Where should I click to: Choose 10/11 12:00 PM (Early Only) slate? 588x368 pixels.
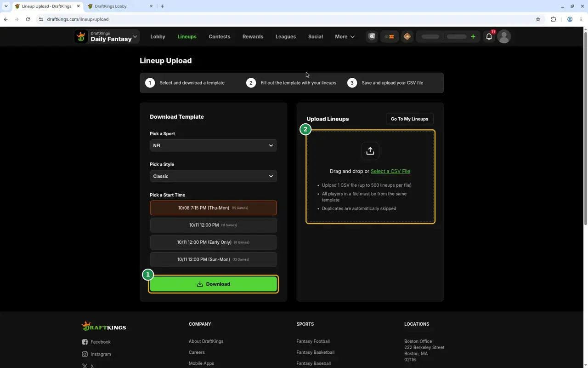(213, 242)
